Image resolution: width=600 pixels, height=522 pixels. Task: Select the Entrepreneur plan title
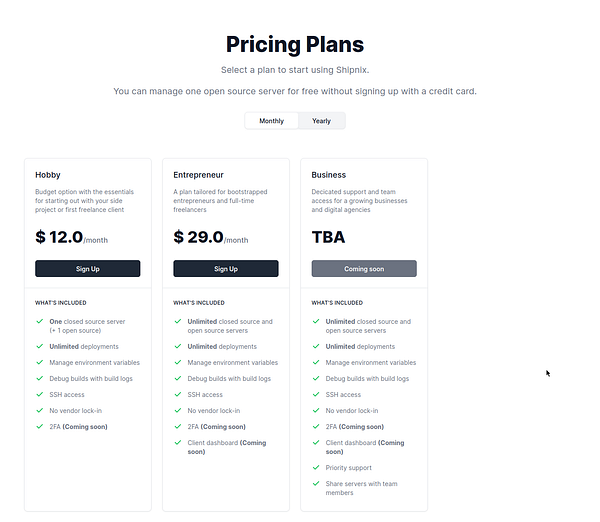(x=199, y=175)
